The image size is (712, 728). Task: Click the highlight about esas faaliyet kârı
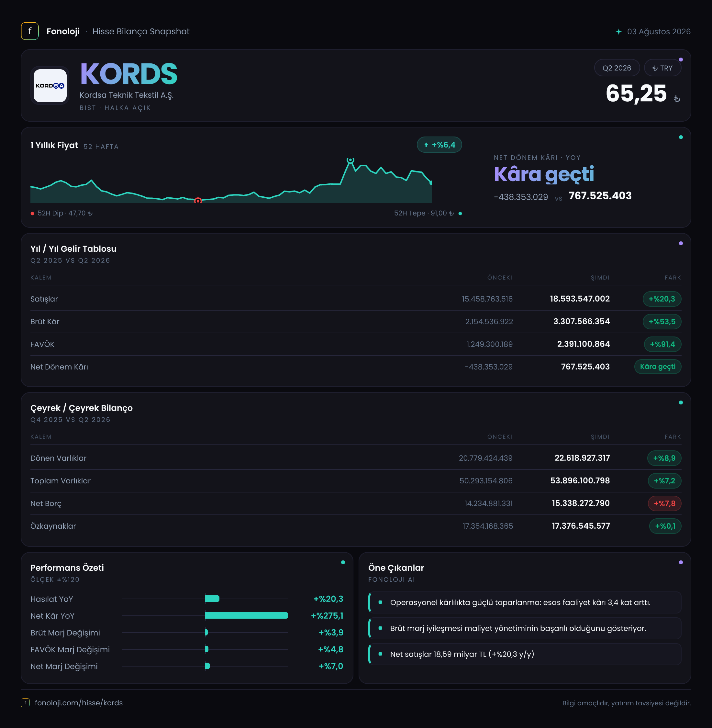coord(525,602)
